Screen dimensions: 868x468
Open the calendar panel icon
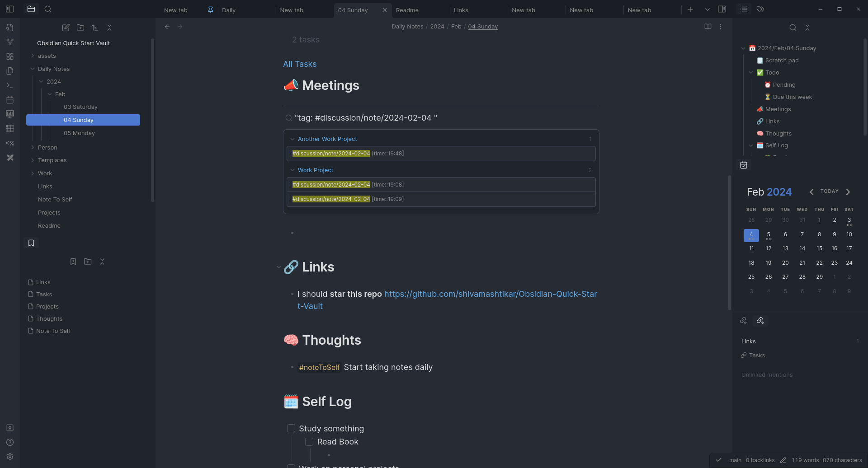pos(744,165)
